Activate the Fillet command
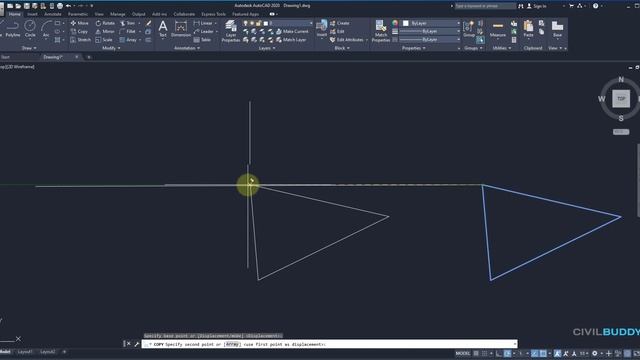The height and width of the screenshot is (360, 640). pyautogui.click(x=128, y=31)
